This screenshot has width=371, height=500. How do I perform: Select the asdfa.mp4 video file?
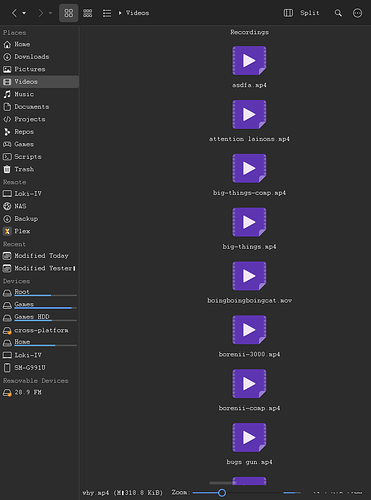tap(249, 67)
